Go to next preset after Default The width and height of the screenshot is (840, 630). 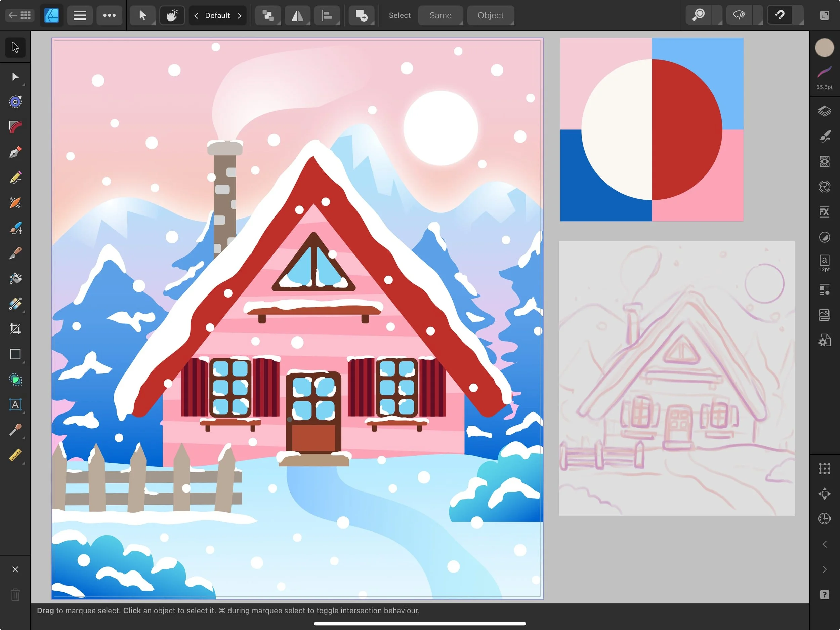239,15
